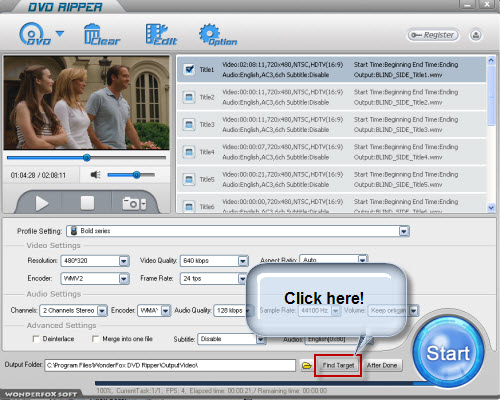Open the Resolution 480*320 dropdown
The height and width of the screenshot is (400, 500).
tap(124, 261)
